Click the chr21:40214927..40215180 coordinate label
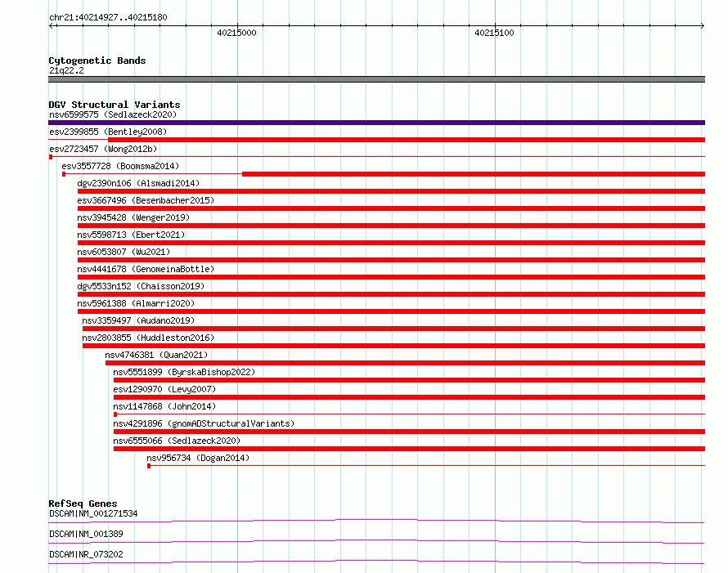 pos(108,17)
